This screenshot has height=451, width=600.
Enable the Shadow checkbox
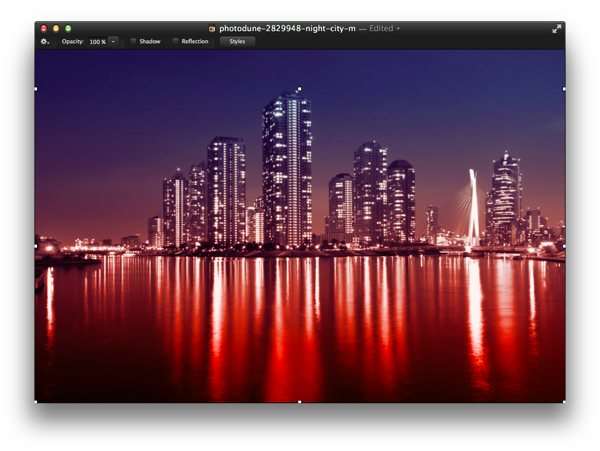point(133,41)
